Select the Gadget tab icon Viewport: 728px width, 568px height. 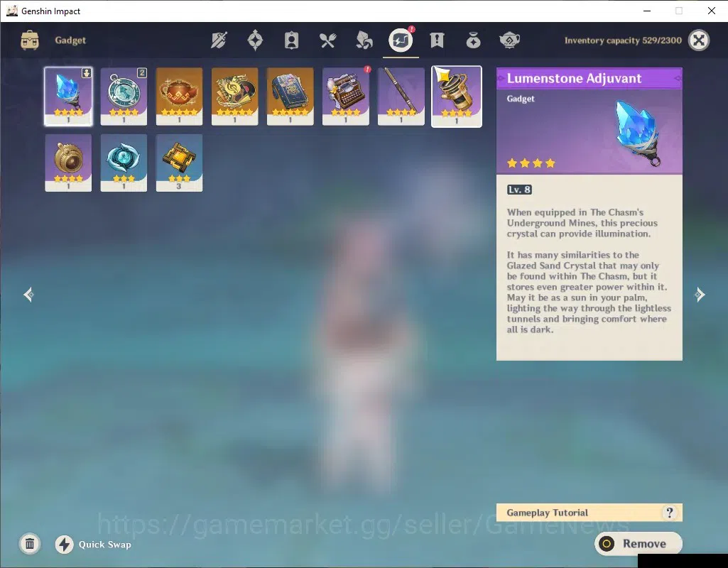click(401, 40)
